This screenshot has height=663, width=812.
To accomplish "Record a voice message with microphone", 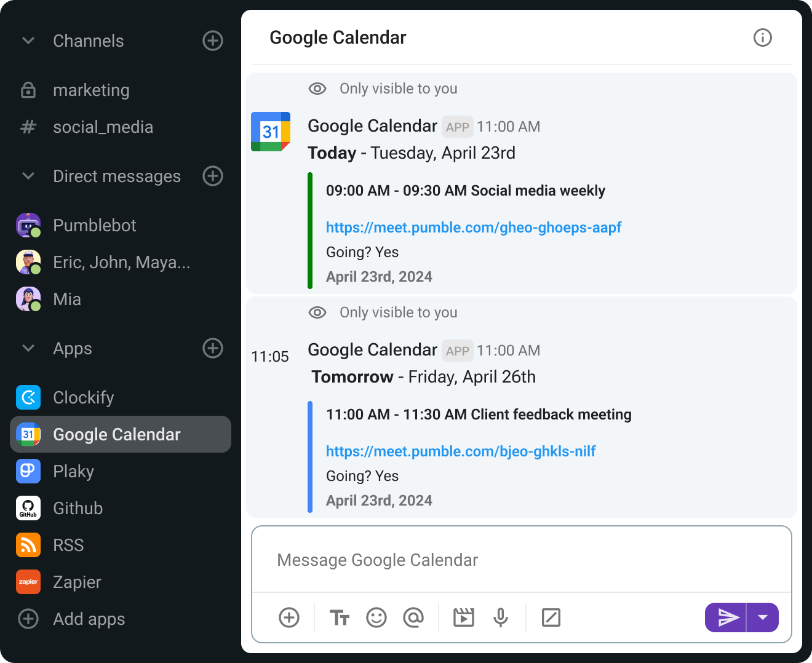I will pyautogui.click(x=501, y=617).
